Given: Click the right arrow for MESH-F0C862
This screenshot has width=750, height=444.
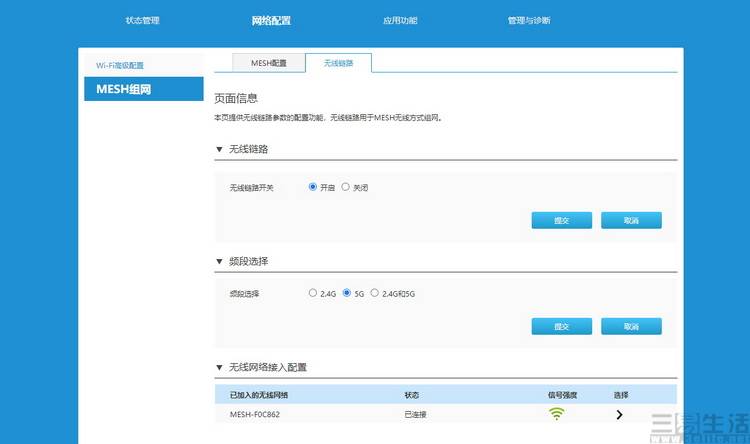Looking at the screenshot, I should (x=620, y=414).
